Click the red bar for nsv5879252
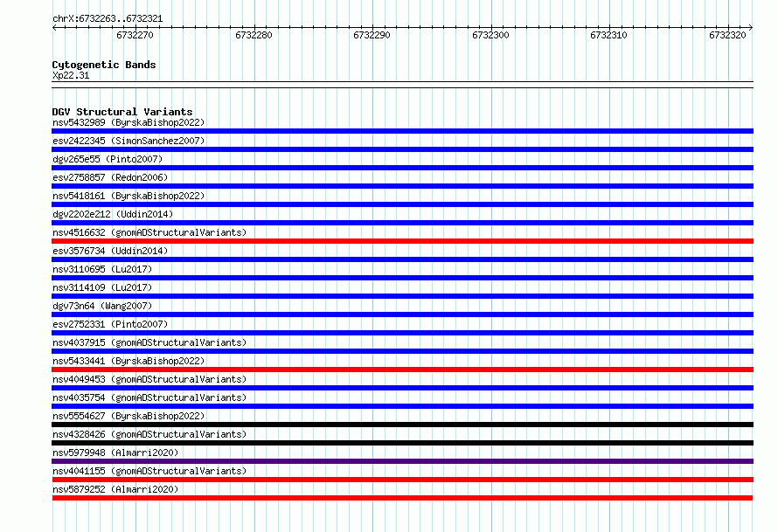Screen dimensions: 778x532 pyautogui.click(x=402, y=498)
